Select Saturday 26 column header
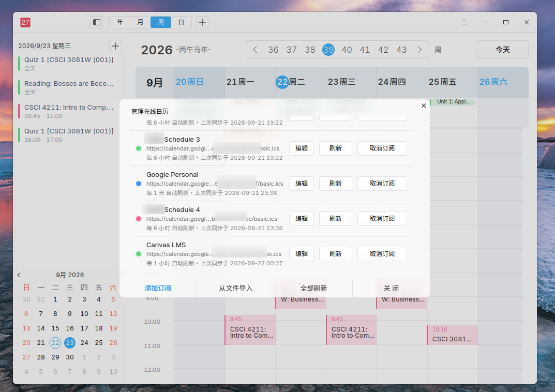Screen dimensions: 555x392 (x=503, y=82)
